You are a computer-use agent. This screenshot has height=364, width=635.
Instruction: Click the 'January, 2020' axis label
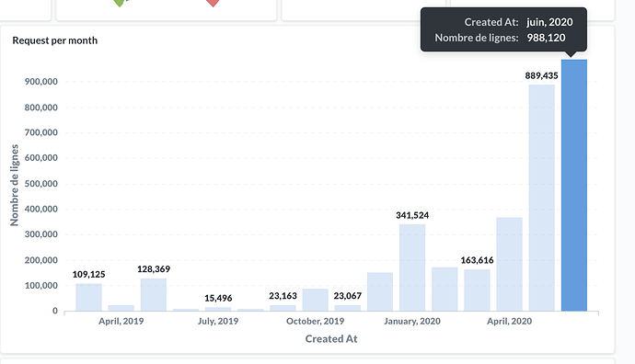[412, 321]
